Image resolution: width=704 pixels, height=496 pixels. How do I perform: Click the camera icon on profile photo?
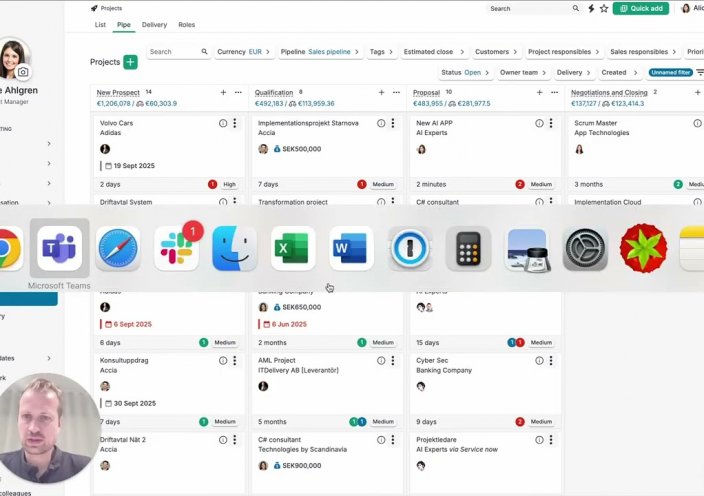point(23,72)
